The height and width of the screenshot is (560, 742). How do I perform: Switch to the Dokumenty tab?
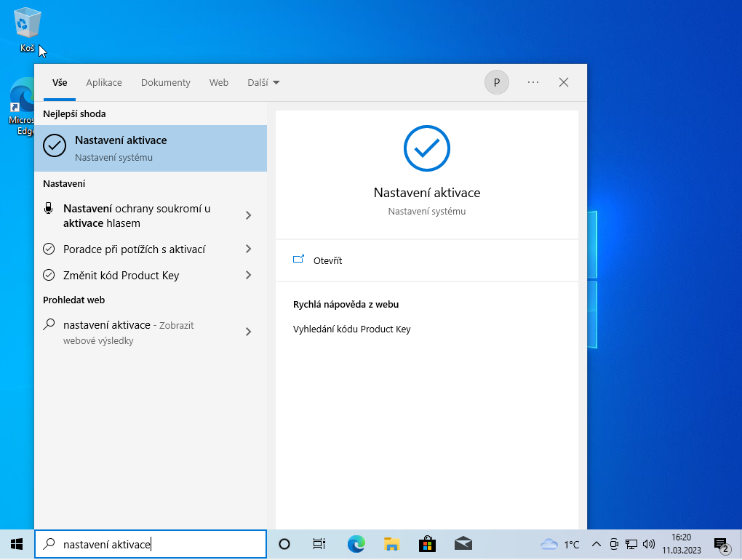tap(165, 82)
